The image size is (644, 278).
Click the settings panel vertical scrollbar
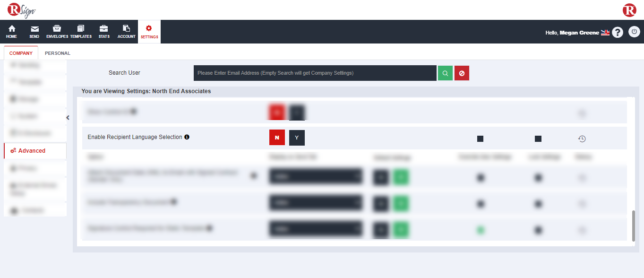point(634,226)
